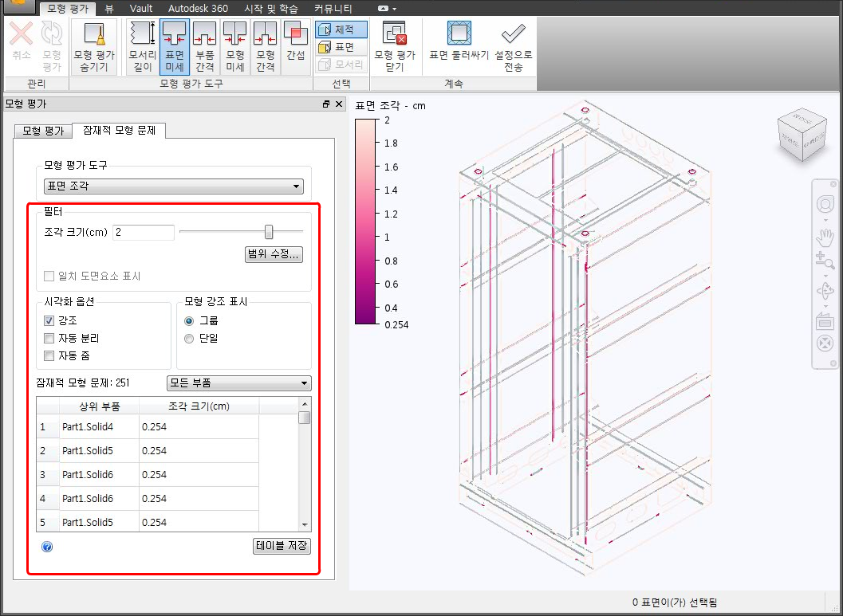
Task: Click 모형 평가 숨기기 tool
Action: click(x=94, y=47)
